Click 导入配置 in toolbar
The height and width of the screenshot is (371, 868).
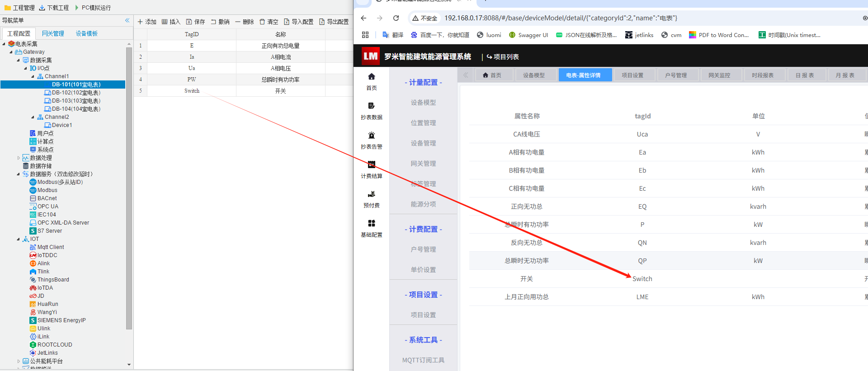(x=298, y=22)
